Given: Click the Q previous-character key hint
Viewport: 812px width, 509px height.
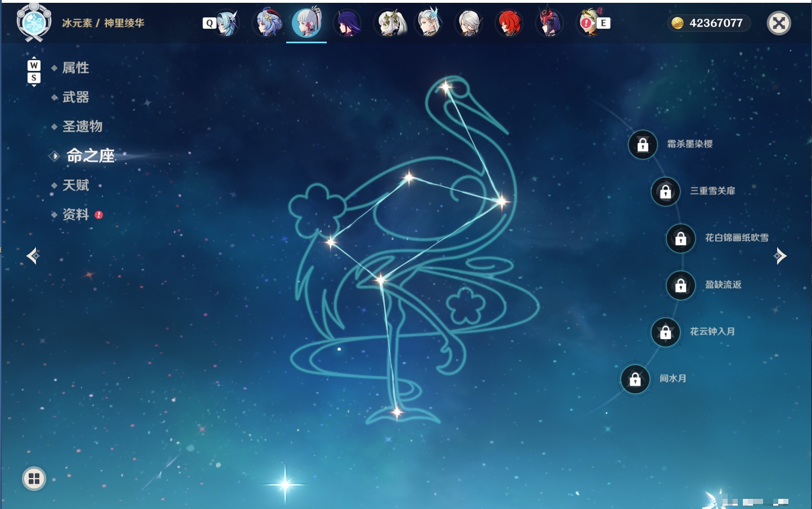Looking at the screenshot, I should (x=209, y=23).
